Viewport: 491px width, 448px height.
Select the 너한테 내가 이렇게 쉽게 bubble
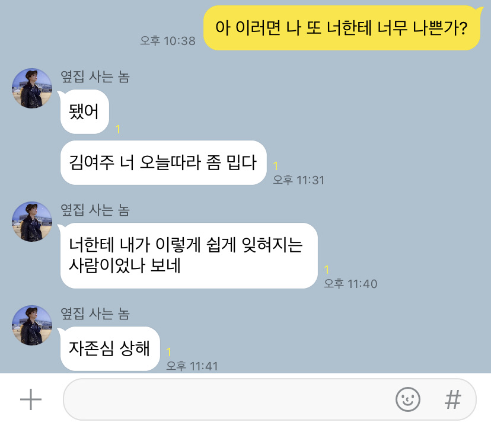(189, 255)
